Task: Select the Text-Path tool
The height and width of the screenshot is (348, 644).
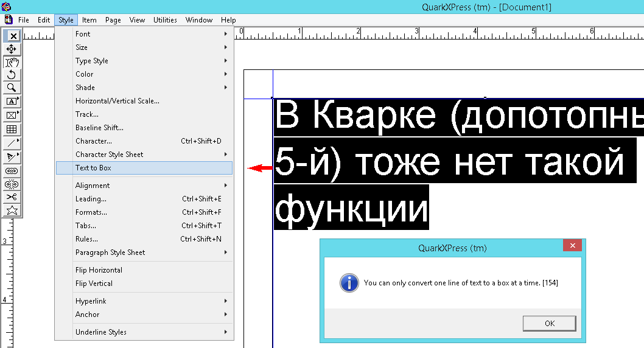Action: click(12, 157)
